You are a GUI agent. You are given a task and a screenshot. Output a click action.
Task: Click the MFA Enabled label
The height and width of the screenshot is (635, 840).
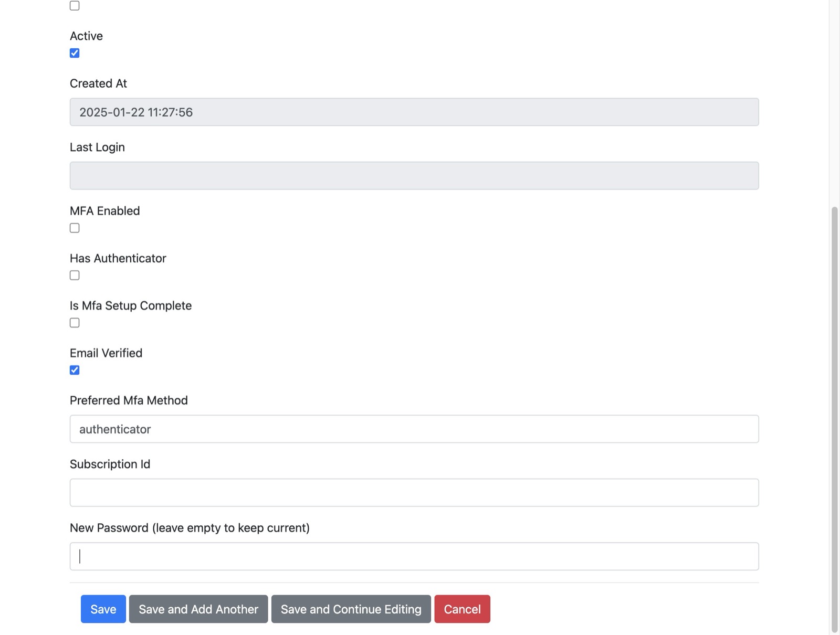tap(105, 210)
